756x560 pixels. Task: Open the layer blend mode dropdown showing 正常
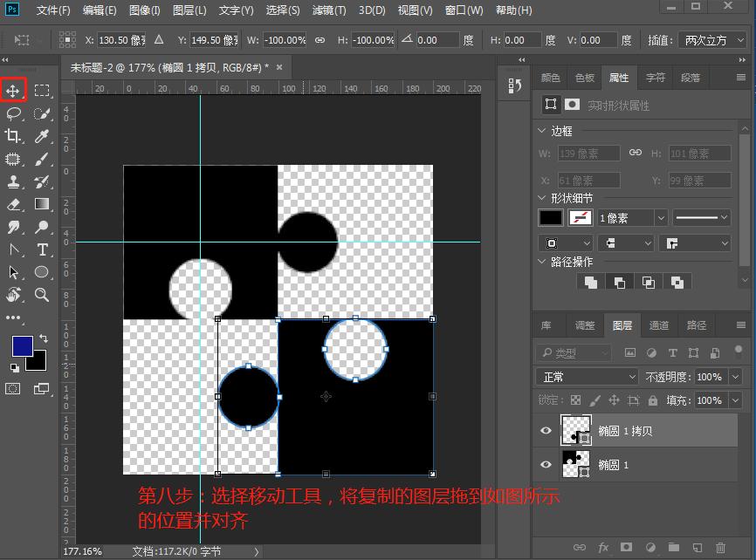coord(585,377)
